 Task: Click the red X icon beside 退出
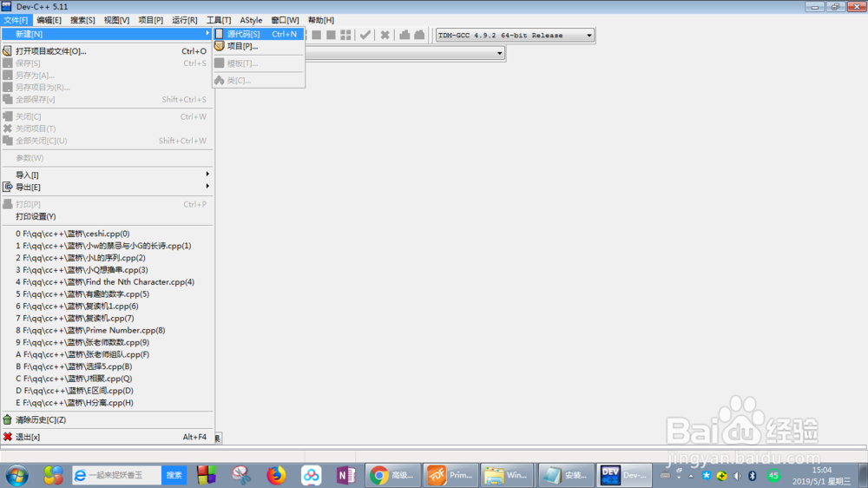coord(7,437)
